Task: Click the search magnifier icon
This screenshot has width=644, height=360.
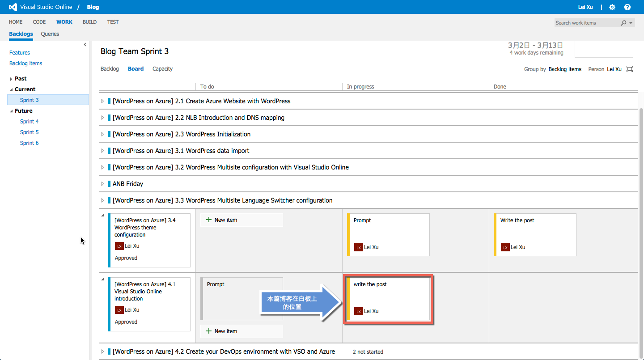Action: (x=623, y=23)
